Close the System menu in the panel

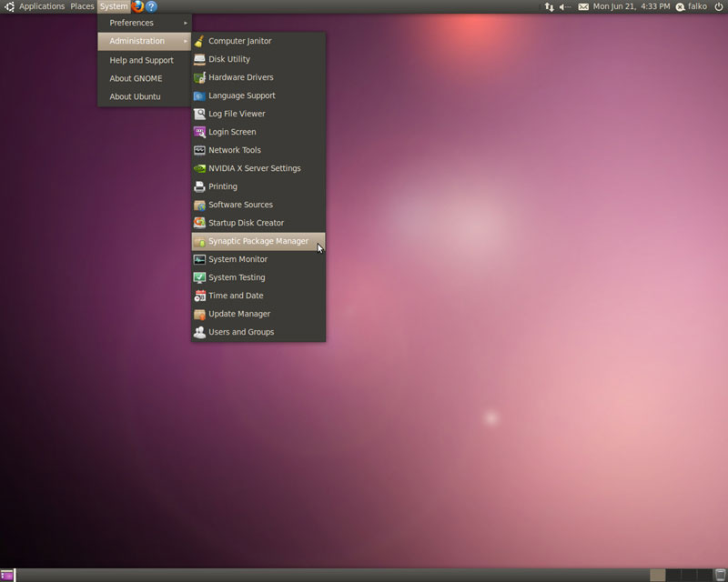(114, 6)
